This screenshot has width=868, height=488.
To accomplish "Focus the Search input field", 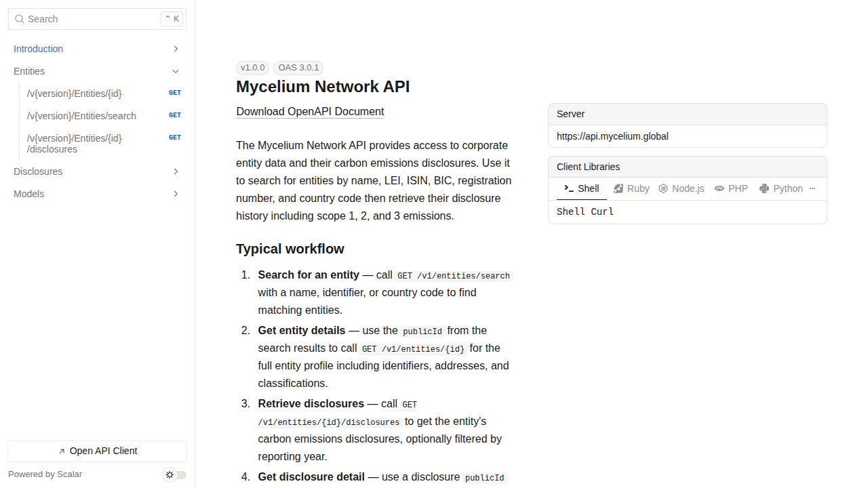I will (x=97, y=19).
